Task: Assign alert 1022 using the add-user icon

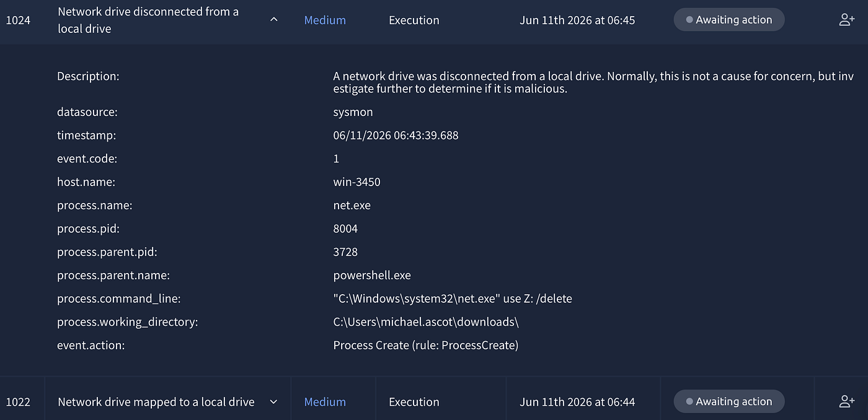Action: point(846,401)
